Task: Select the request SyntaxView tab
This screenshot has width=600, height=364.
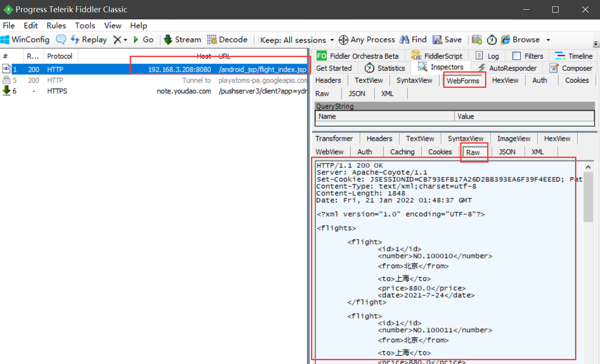Action: pos(414,80)
